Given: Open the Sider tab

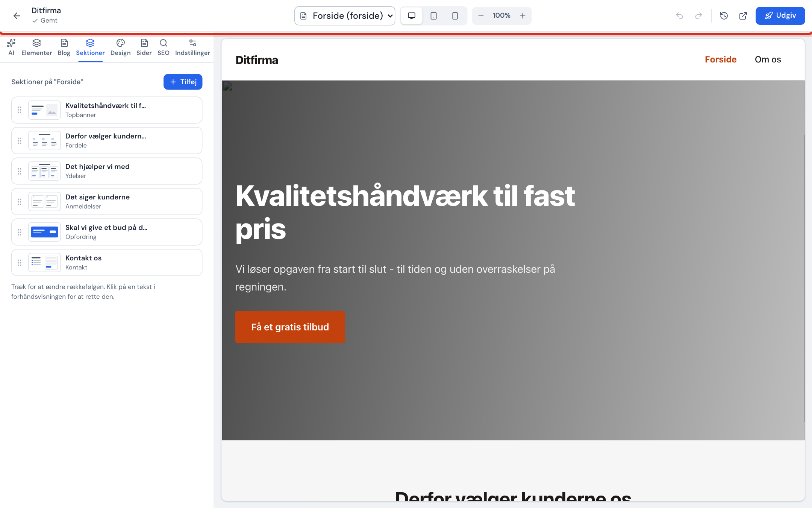Looking at the screenshot, I should [144, 47].
